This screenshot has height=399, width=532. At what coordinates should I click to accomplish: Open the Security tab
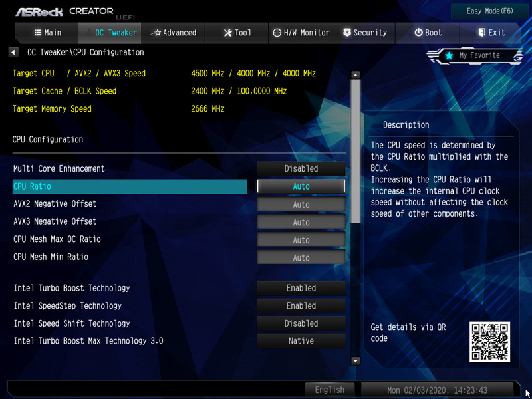click(x=364, y=33)
